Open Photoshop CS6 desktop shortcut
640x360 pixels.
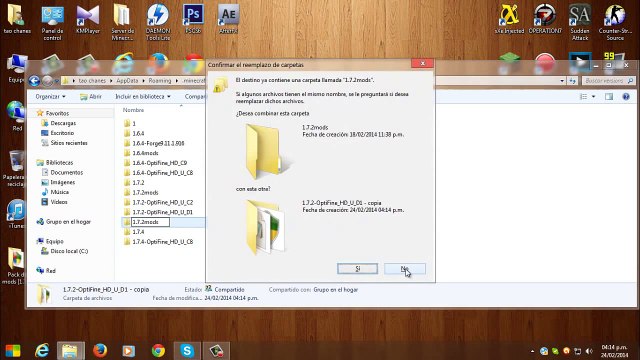pyautogui.click(x=193, y=19)
